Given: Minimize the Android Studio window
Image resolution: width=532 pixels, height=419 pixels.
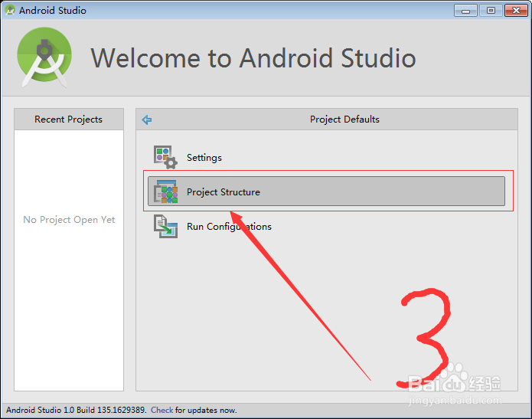Looking at the screenshot, I should [x=465, y=11].
